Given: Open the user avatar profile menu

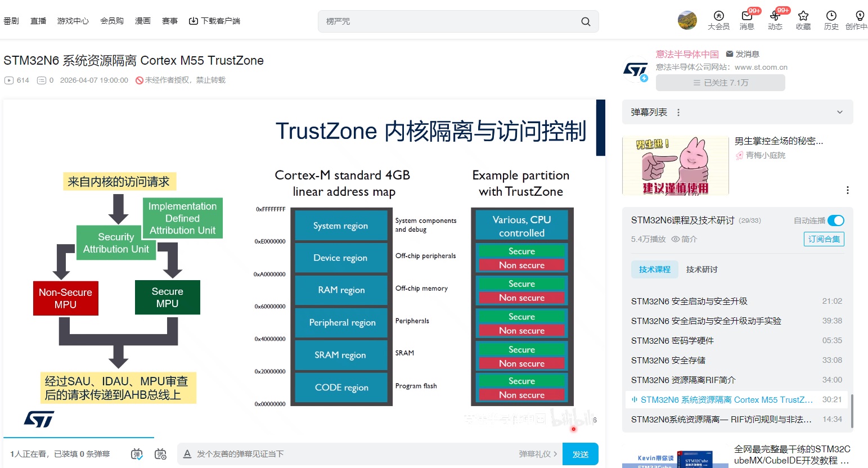Looking at the screenshot, I should click(x=687, y=20).
